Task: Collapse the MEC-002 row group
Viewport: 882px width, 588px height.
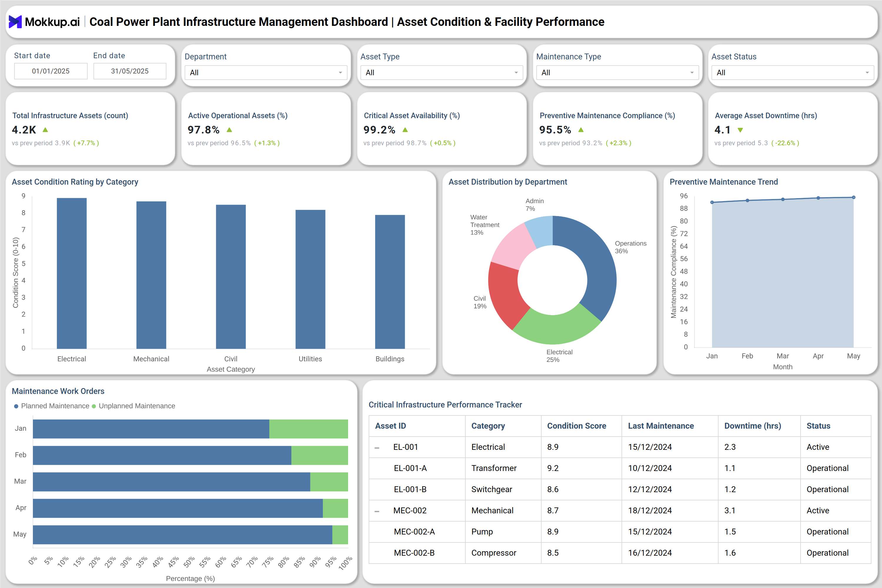Action: pyautogui.click(x=377, y=511)
